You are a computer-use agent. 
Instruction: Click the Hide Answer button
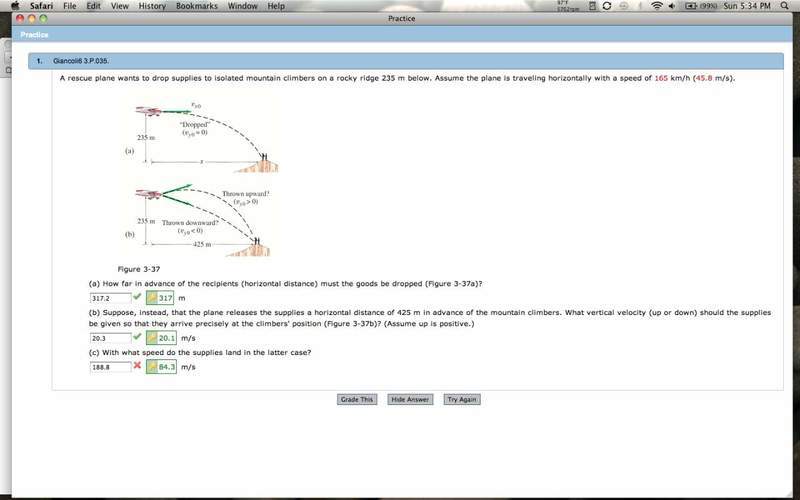tap(410, 399)
